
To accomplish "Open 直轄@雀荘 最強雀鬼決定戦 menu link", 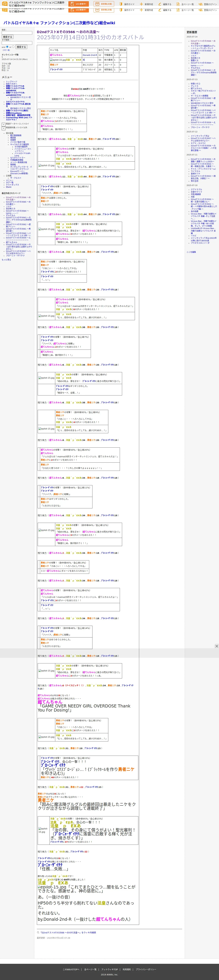I will (x=18, y=115).
